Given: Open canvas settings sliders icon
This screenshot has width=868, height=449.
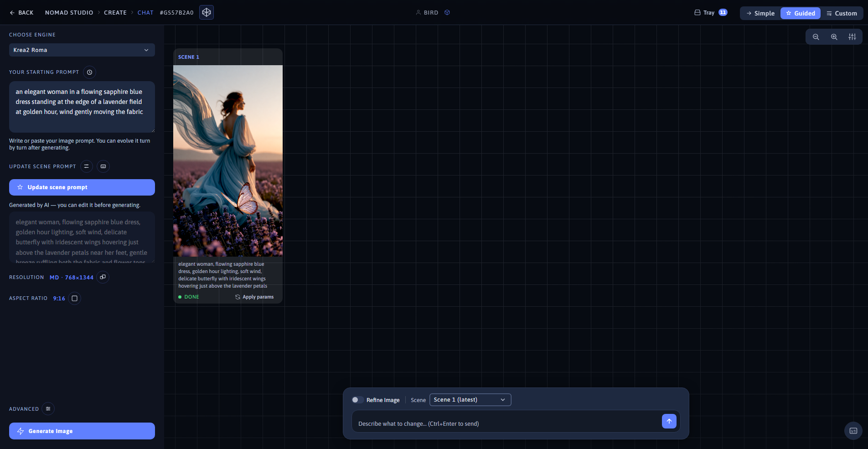Looking at the screenshot, I should pos(852,37).
